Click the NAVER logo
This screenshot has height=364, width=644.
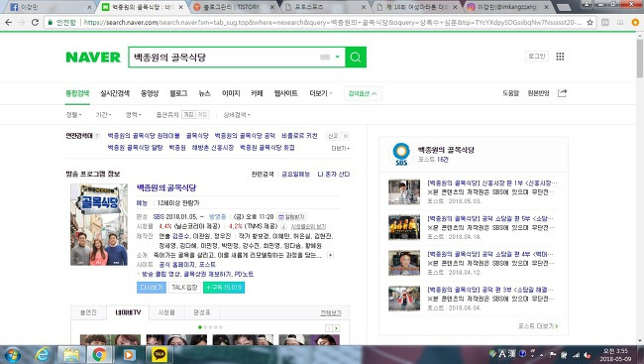click(x=93, y=58)
